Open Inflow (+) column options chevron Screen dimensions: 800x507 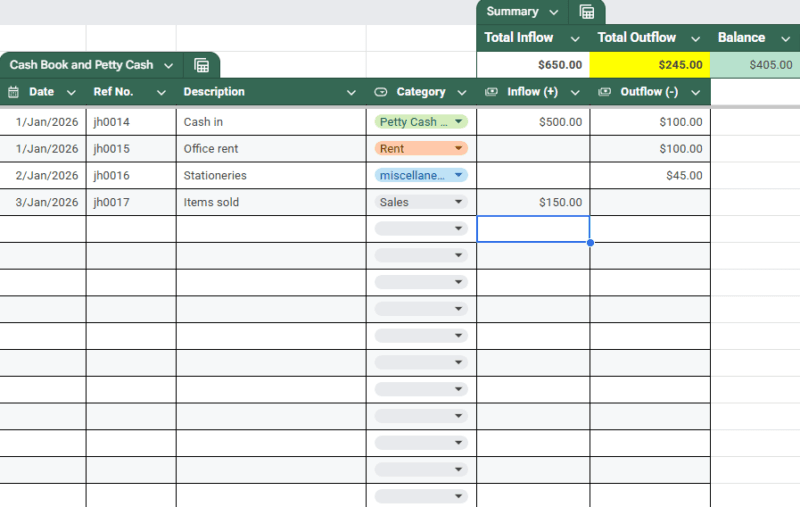(x=575, y=92)
